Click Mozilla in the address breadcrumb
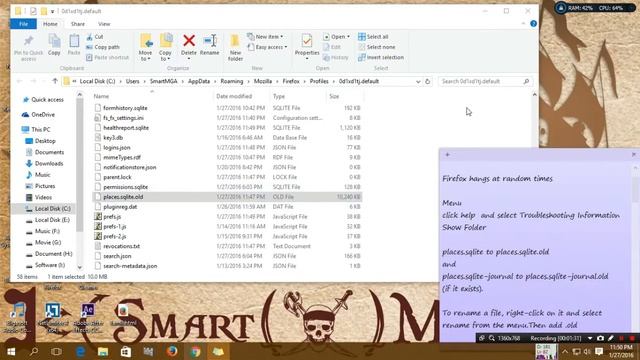The image size is (640, 360). [263, 81]
